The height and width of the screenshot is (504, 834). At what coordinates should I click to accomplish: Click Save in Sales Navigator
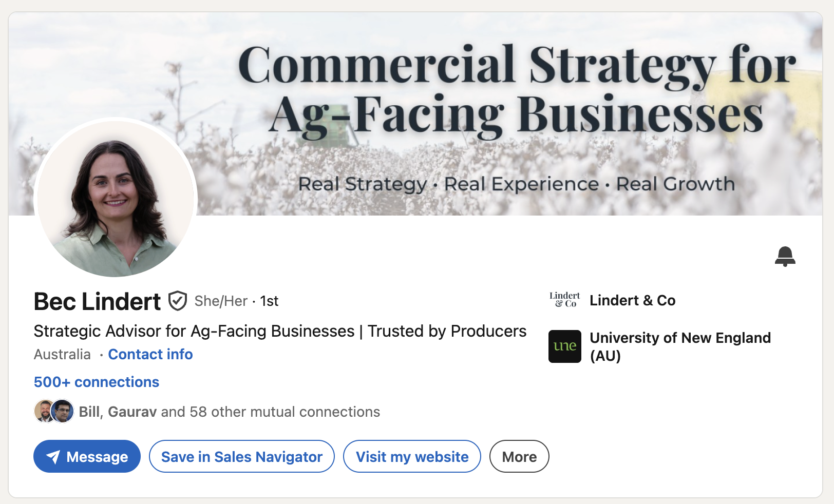(241, 457)
